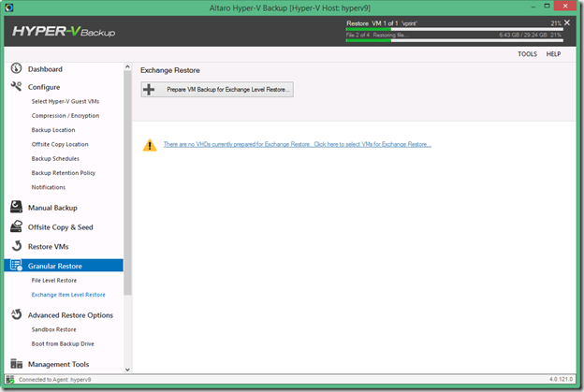Click the plus icon on Prepare button
584x392 pixels.
tap(149, 89)
